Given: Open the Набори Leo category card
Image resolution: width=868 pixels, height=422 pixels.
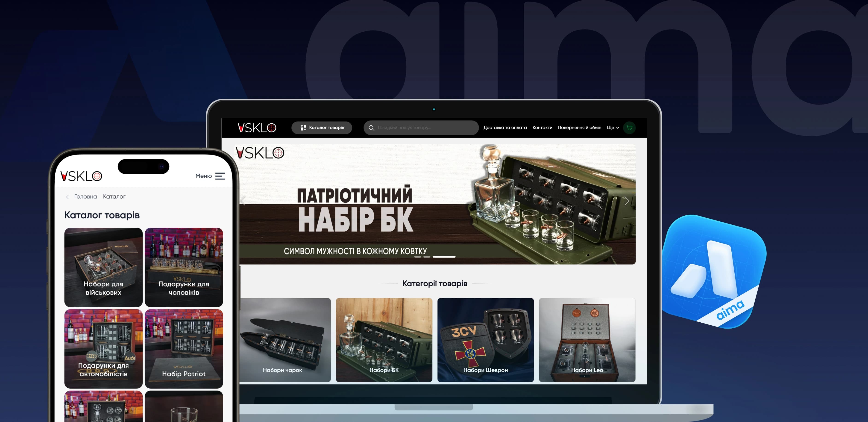Looking at the screenshot, I should [x=587, y=340].
